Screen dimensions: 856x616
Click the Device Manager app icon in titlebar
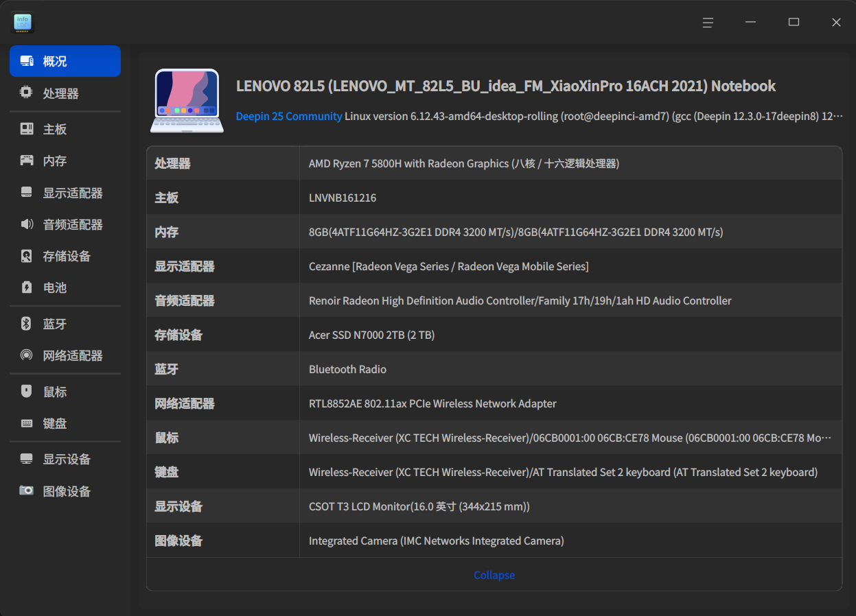coord(23,23)
